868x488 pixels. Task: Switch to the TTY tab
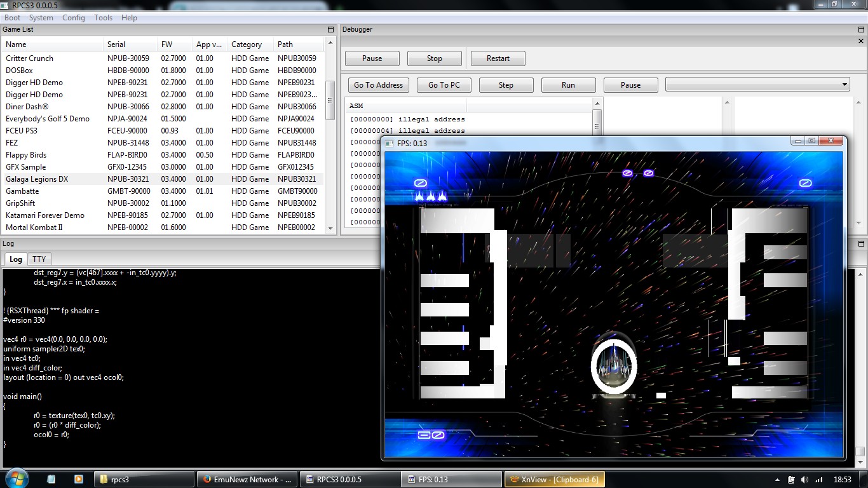coord(39,259)
